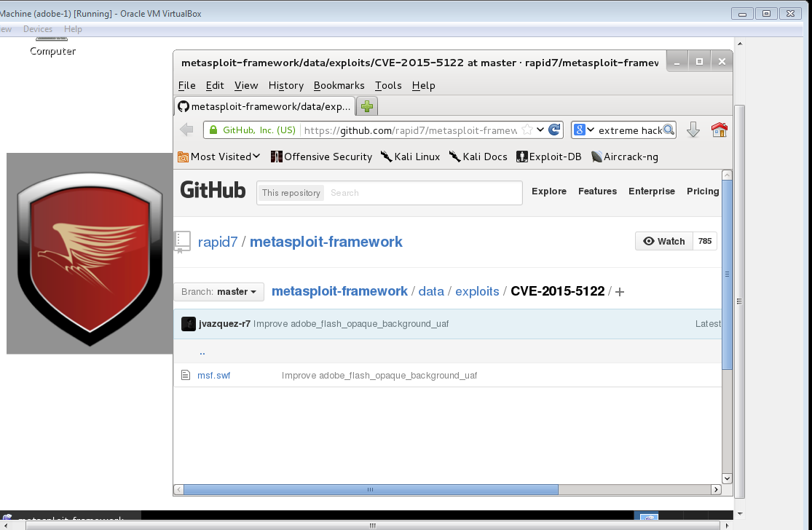Click the page scrollbar down arrow
The image size is (812, 530).
(727, 479)
